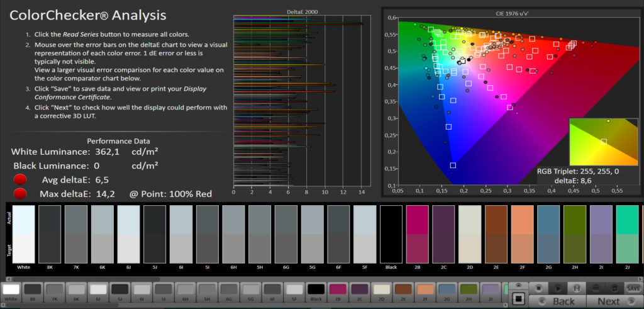Click the DeltaE 2000 bar chart
Screen dimensions: 644x309
pyautogui.click(x=302, y=101)
